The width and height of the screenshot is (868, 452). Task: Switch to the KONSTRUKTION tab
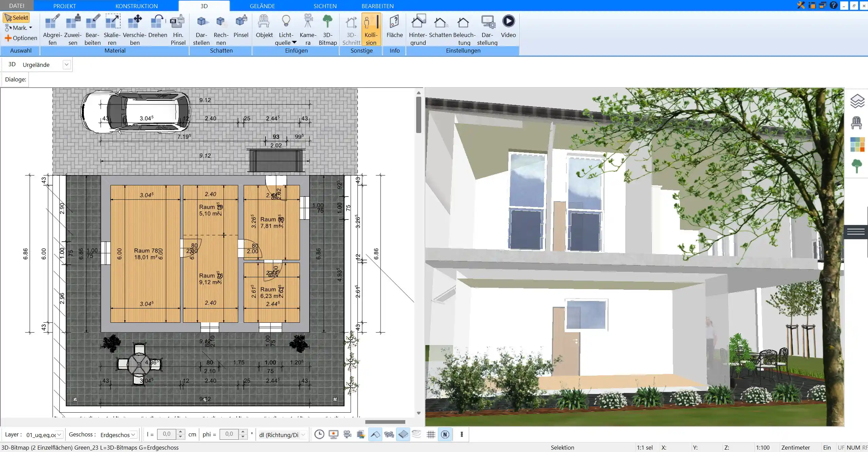pyautogui.click(x=136, y=6)
